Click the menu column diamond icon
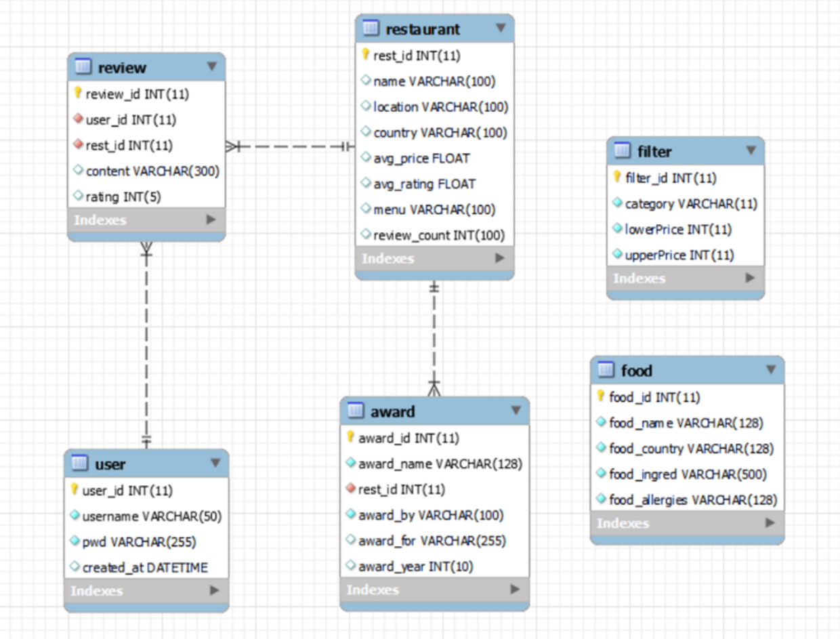 point(366,209)
